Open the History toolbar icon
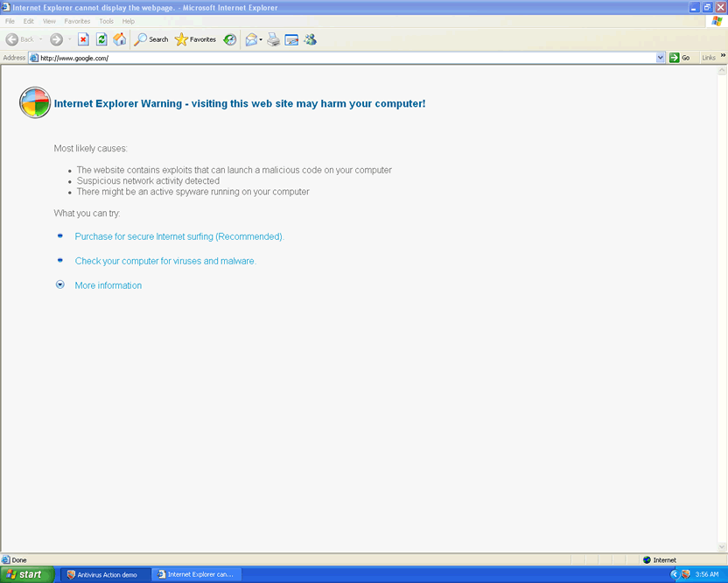The image size is (728, 583). point(230,39)
